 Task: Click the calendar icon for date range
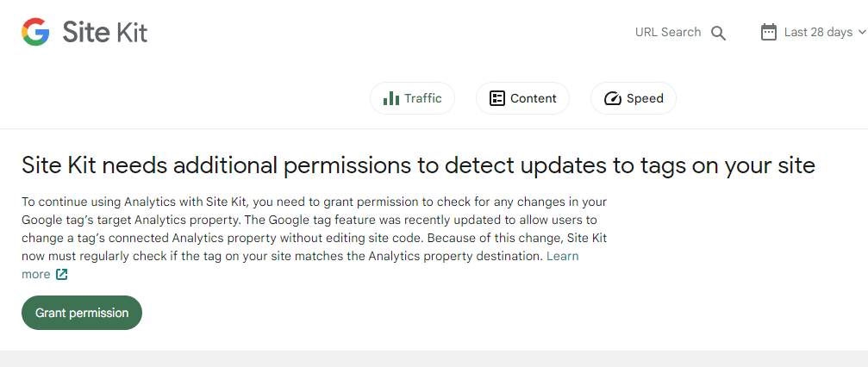click(x=769, y=33)
